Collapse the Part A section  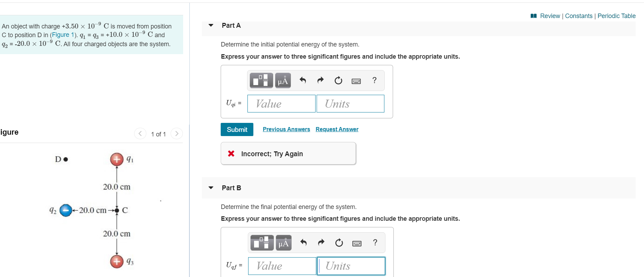211,25
